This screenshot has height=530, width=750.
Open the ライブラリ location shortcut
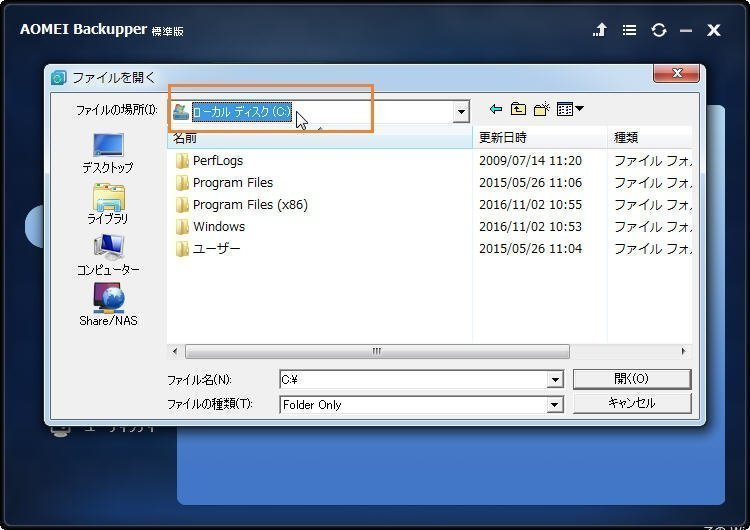[x=108, y=204]
